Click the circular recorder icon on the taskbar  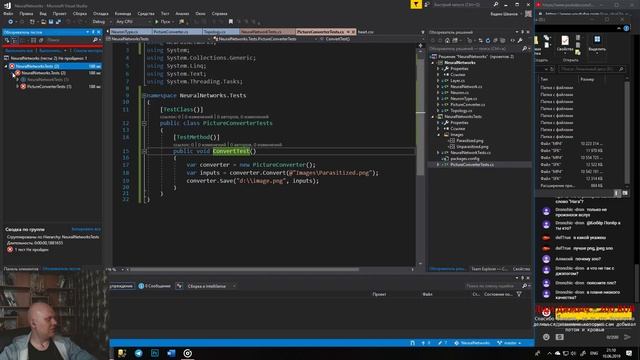(187, 353)
